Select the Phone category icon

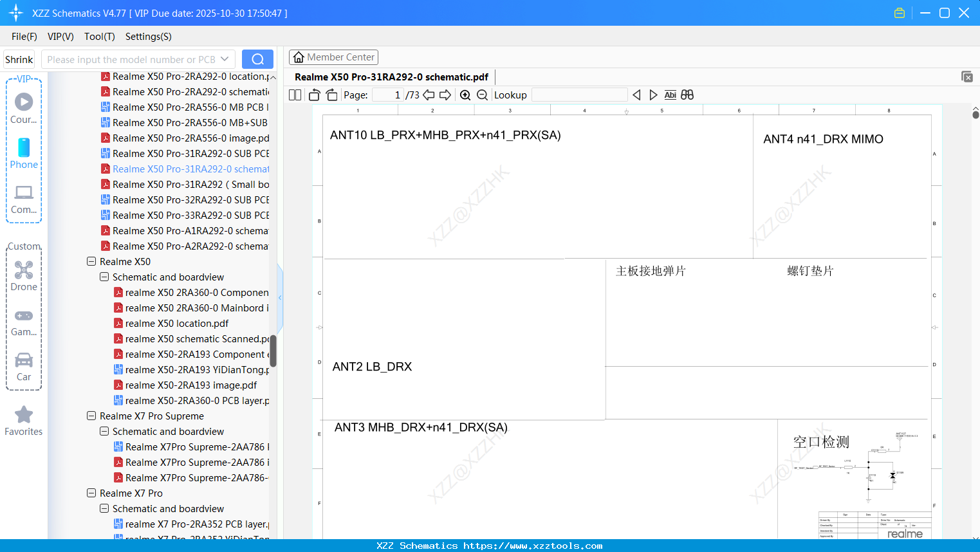coord(24,154)
